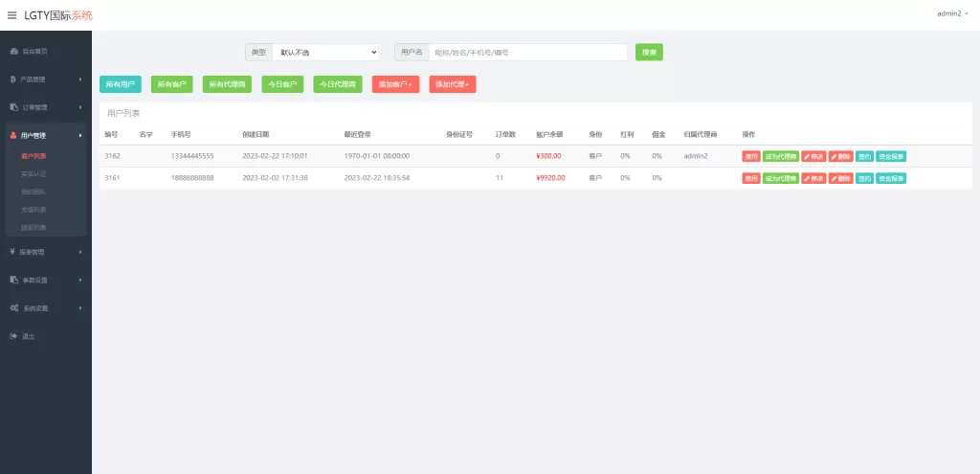This screenshot has width=980, height=474.
Task: Expand the 产品管理 menu arrow
Action: [80, 79]
